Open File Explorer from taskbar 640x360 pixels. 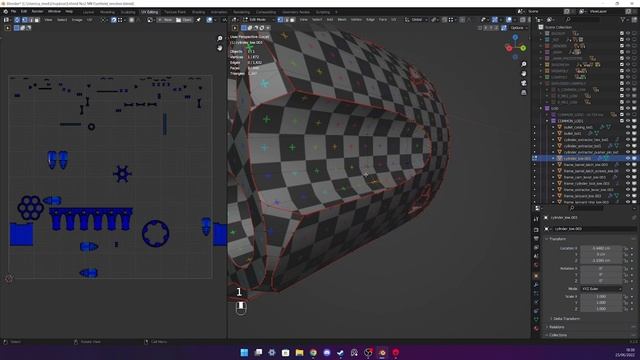pos(299,352)
